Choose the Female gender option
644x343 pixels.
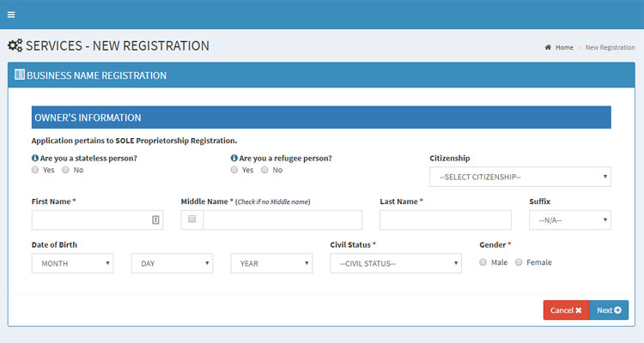(519, 262)
